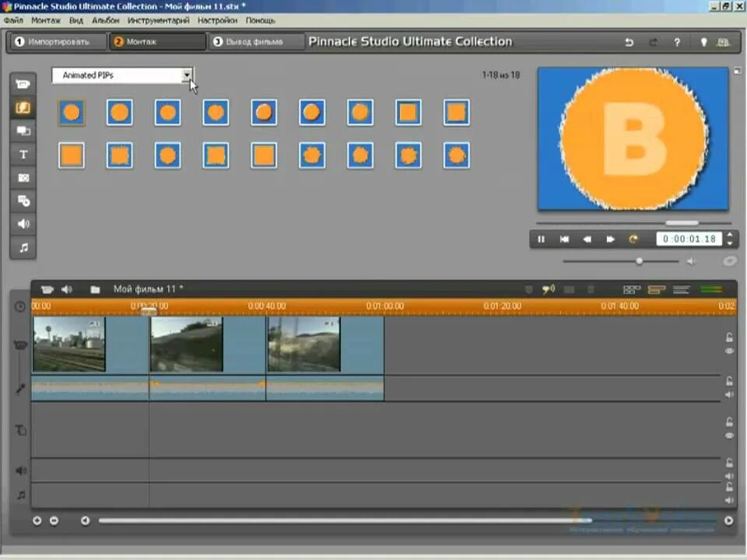Open the Music album section

pyautogui.click(x=23, y=247)
